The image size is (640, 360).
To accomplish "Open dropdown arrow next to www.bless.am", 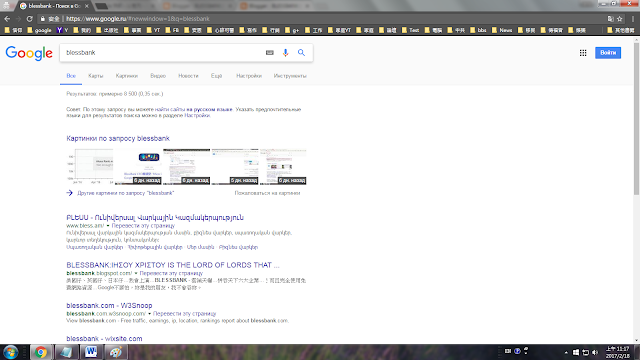I will point(108,226).
